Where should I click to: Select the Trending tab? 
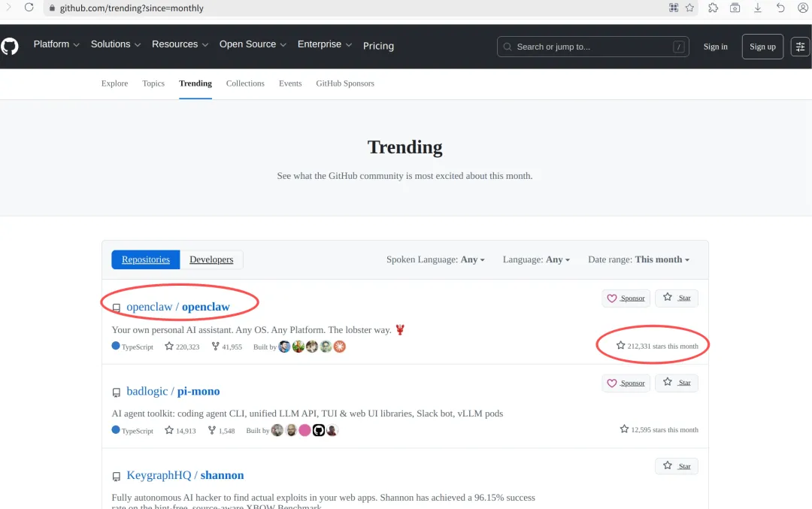195,83
